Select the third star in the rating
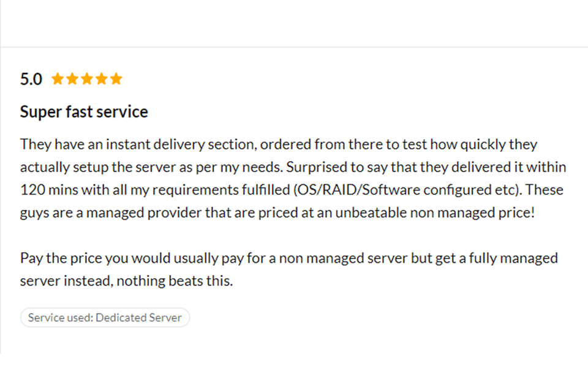588x392 pixels. 87,79
